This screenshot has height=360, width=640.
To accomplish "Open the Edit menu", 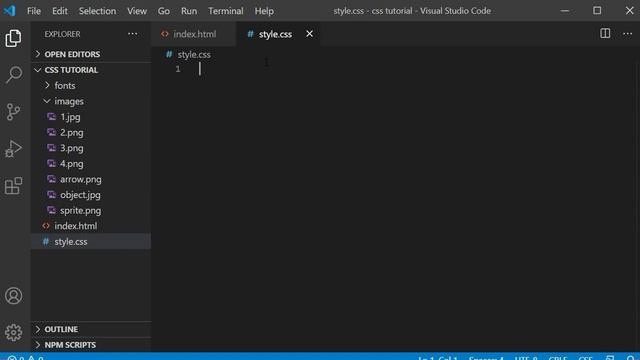I will pos(60,11).
